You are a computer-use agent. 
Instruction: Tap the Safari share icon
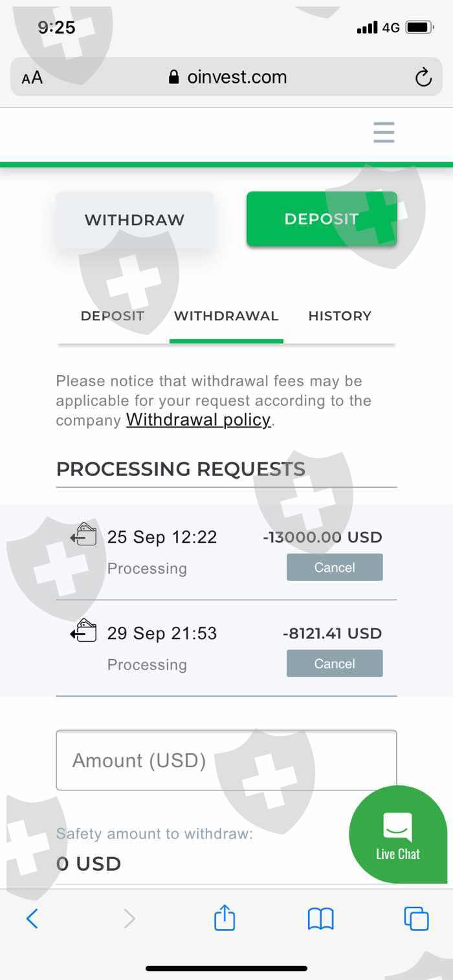click(225, 918)
